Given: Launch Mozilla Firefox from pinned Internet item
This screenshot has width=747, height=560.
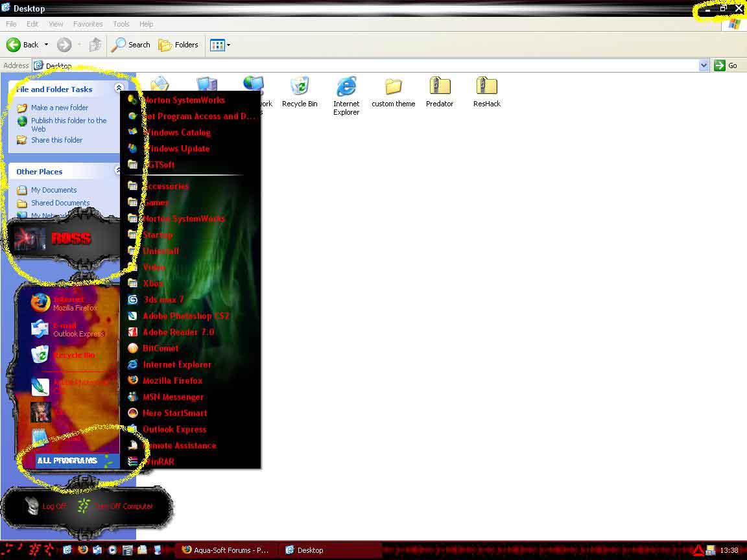Looking at the screenshot, I should pos(64,303).
